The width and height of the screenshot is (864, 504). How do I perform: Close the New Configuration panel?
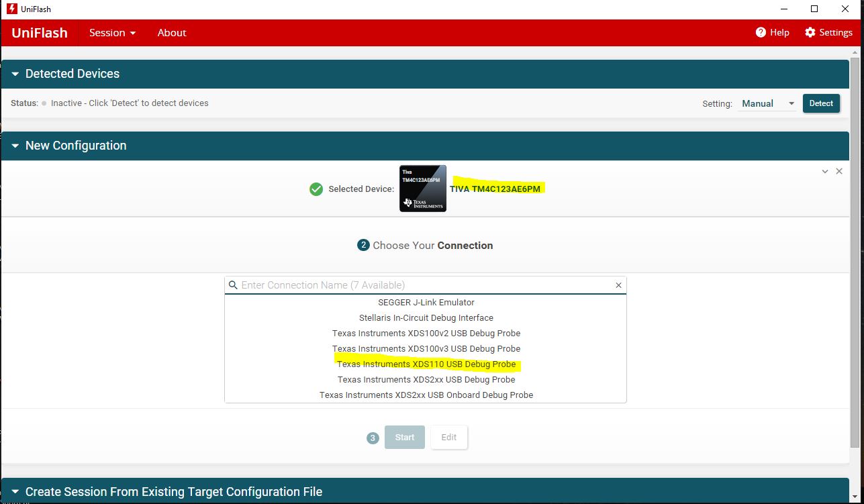(839, 172)
